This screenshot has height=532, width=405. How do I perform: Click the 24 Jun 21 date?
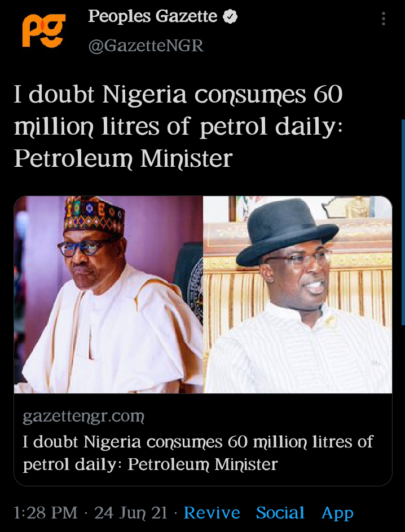(x=131, y=513)
